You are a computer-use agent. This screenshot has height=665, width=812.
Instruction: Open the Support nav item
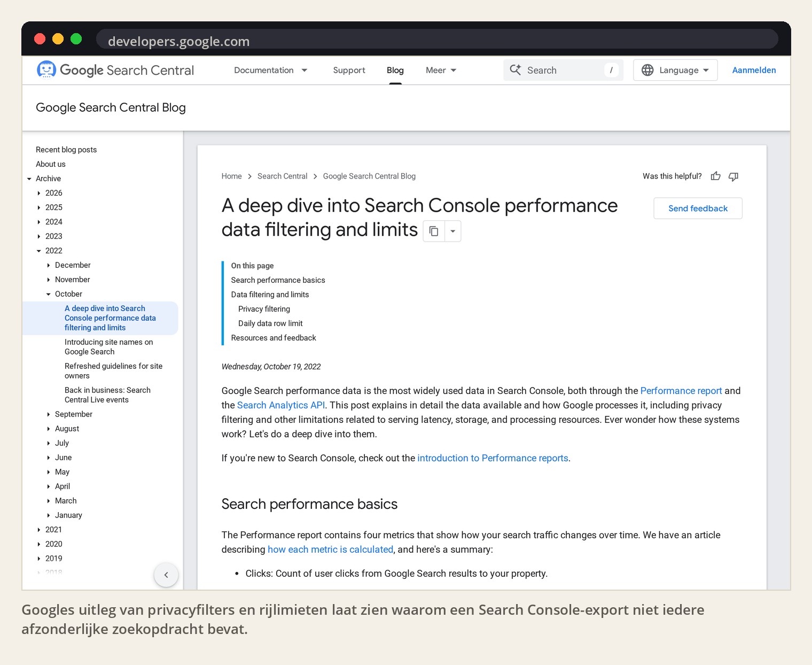click(x=349, y=70)
